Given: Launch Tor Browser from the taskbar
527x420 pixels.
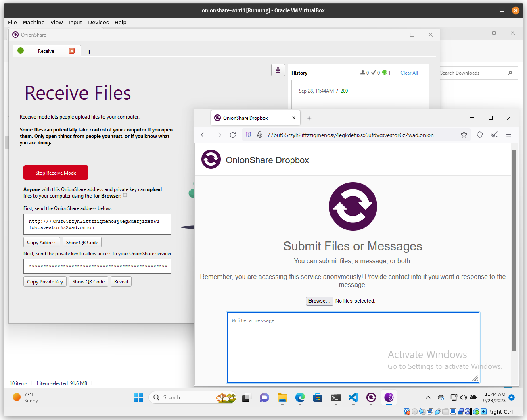Looking at the screenshot, I should [389, 398].
